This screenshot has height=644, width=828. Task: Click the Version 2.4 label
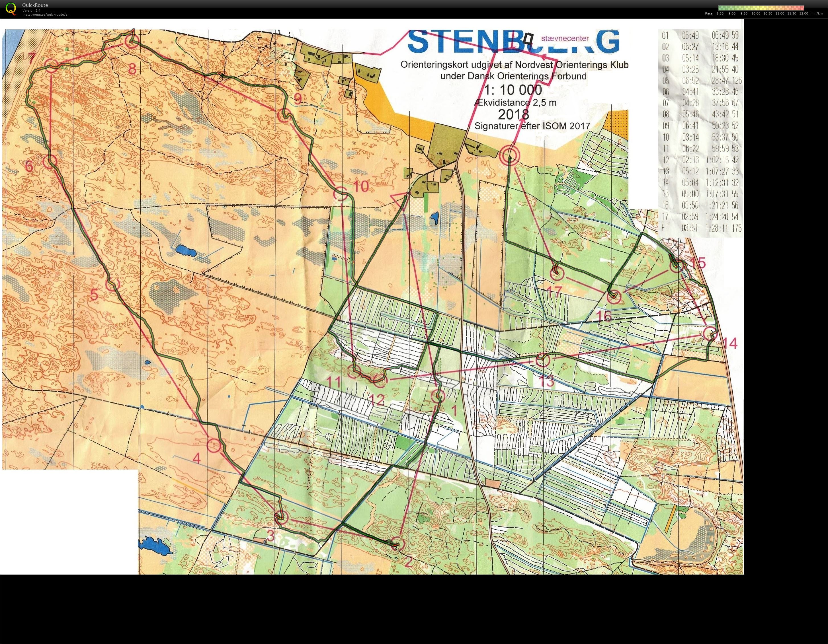point(31,11)
